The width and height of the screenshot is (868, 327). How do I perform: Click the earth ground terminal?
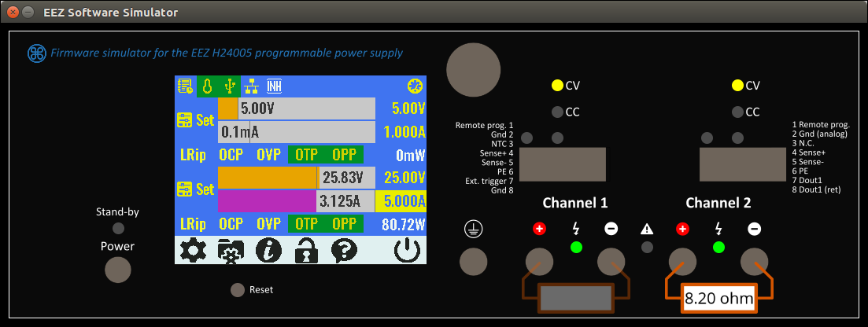[475, 261]
